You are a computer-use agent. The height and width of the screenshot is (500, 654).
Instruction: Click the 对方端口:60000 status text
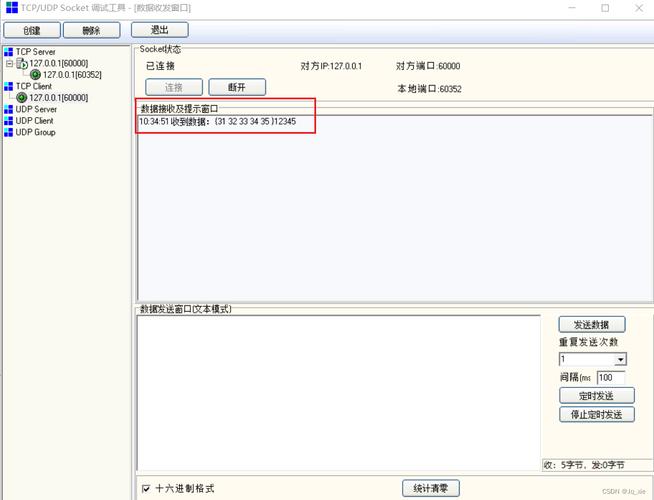pyautogui.click(x=428, y=66)
